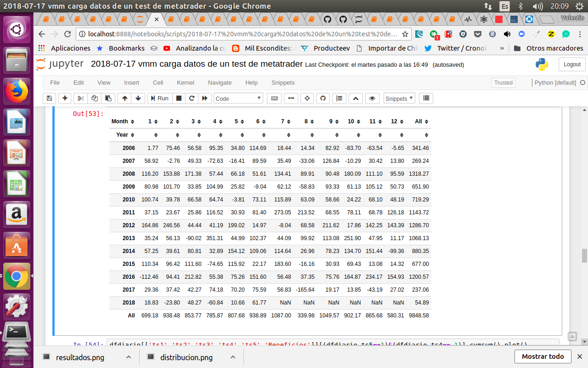Open the Kernel menu
The height and width of the screenshot is (368, 588).
pyautogui.click(x=185, y=83)
